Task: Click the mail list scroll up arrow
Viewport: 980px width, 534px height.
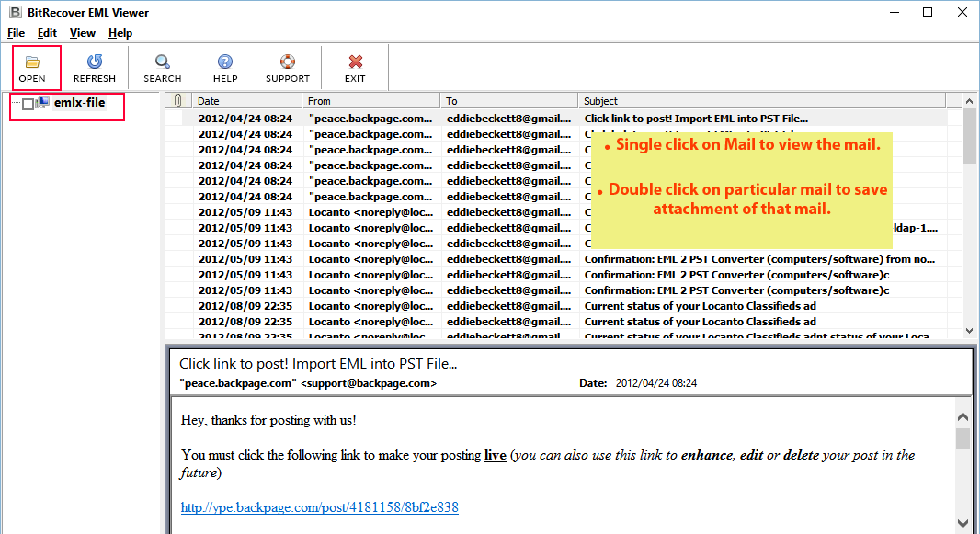Action: click(x=969, y=100)
